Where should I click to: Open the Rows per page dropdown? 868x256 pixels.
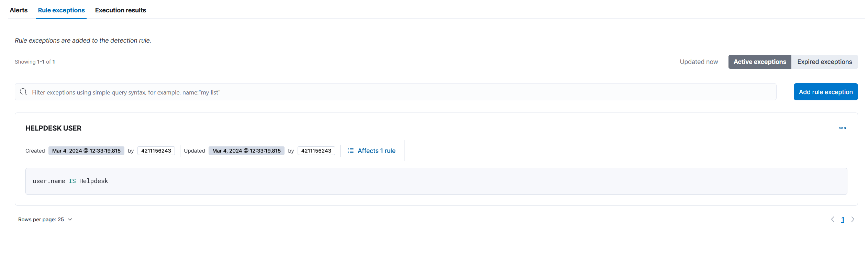[45, 220]
